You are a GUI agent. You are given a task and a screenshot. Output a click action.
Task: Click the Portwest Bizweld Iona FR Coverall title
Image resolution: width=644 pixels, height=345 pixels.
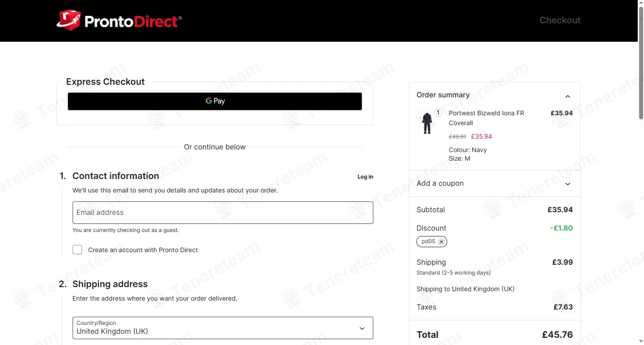point(486,118)
